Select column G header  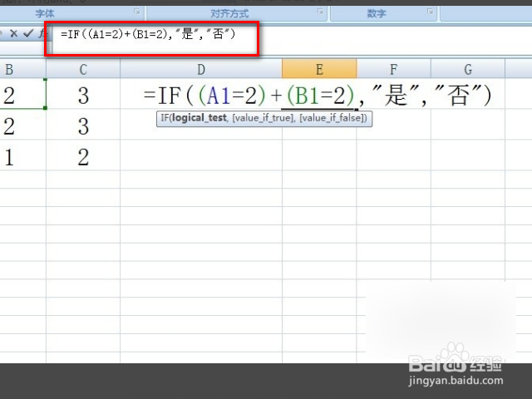click(x=468, y=69)
